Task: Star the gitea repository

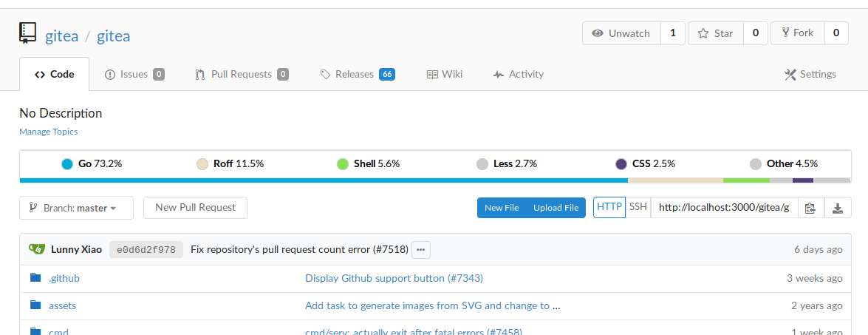Action: [716, 33]
